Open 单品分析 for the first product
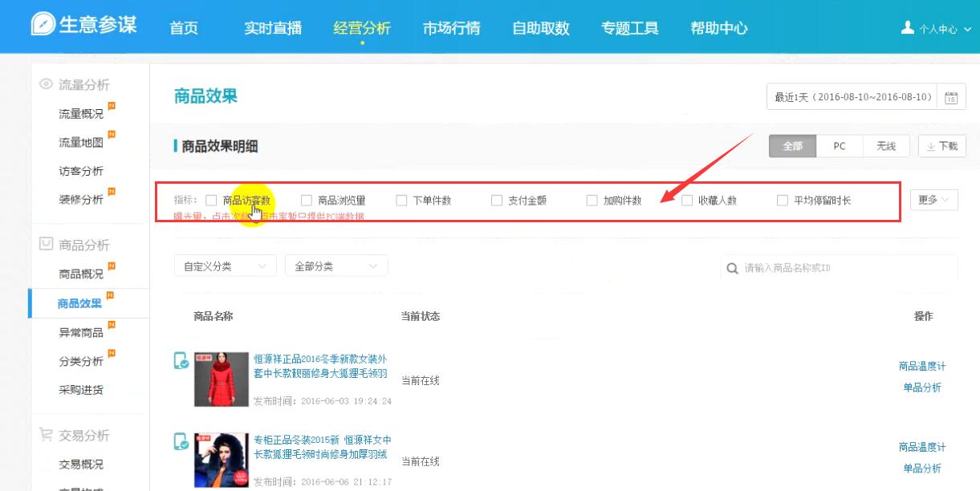 pos(921,388)
